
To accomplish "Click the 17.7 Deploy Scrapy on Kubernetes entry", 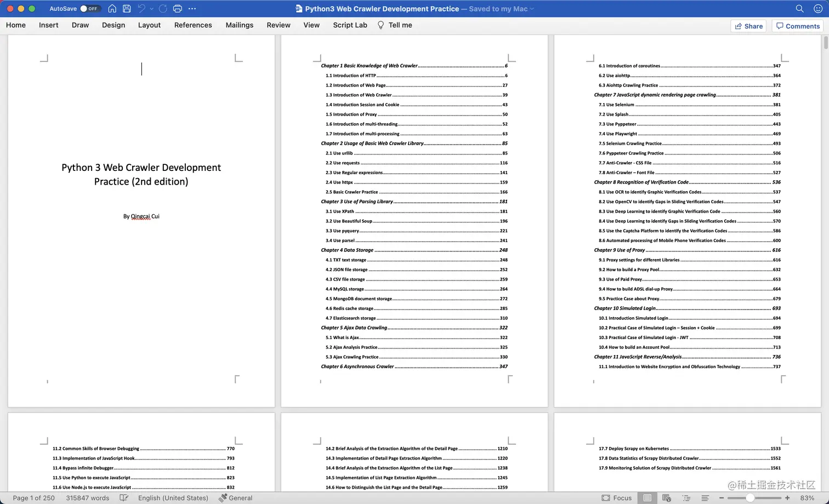I will [x=690, y=449].
